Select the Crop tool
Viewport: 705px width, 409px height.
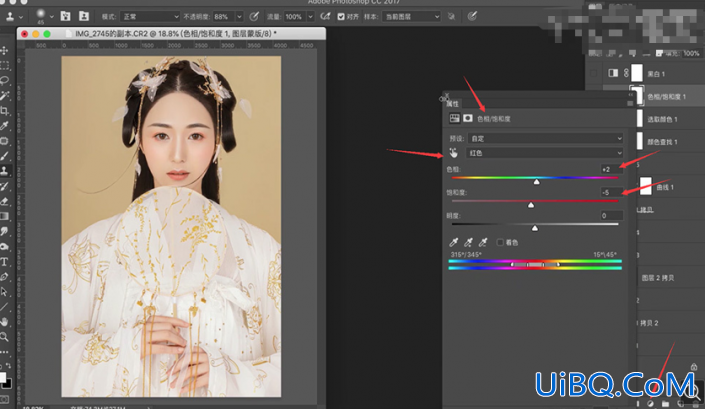pos(4,111)
